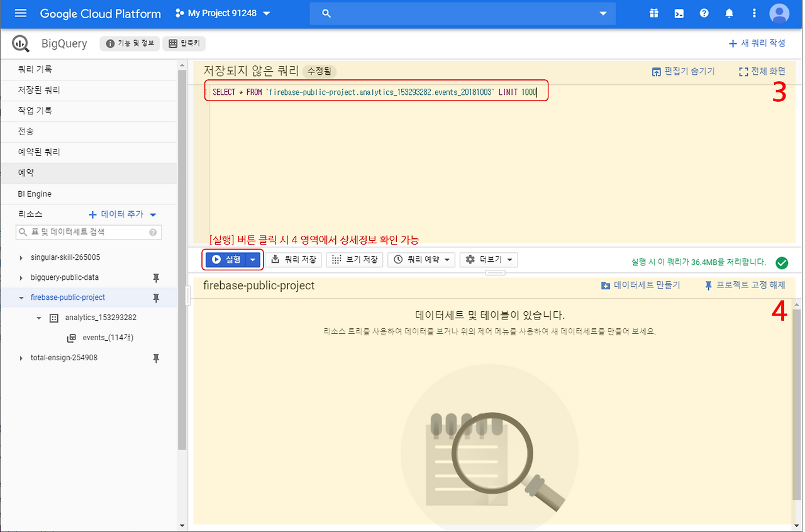Unpin the total-ensign-254908 project
This screenshot has width=805, height=532.
coord(155,357)
